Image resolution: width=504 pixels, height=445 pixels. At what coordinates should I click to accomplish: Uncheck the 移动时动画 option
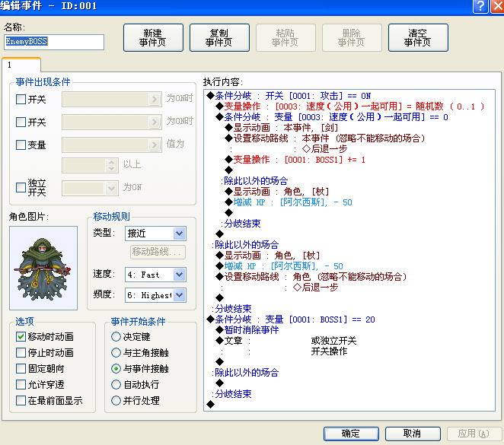tap(21, 336)
